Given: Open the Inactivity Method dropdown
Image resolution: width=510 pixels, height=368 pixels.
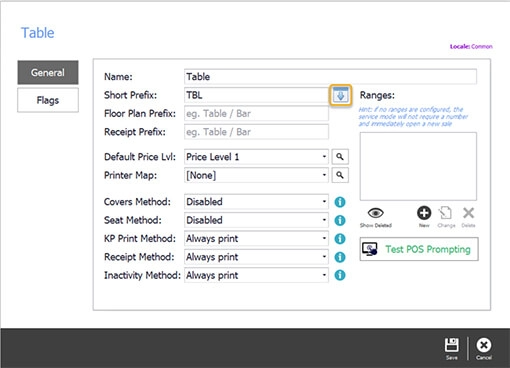Looking at the screenshot, I should pos(256,275).
